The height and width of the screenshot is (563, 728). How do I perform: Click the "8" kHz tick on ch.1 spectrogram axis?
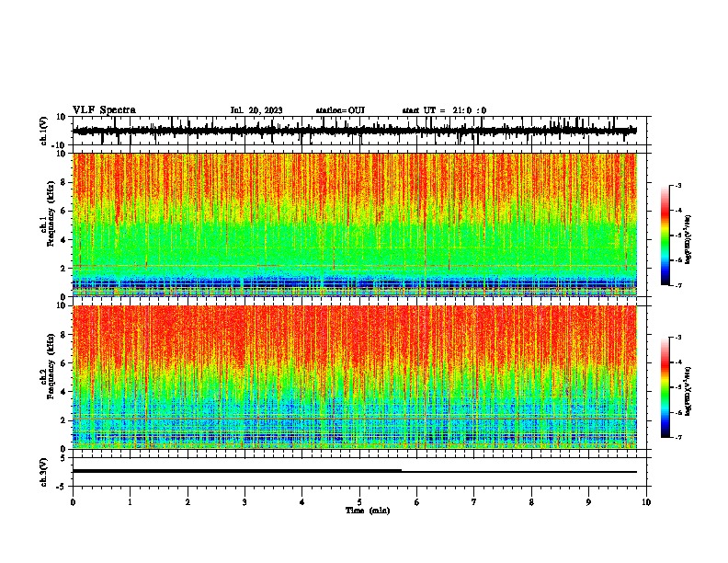click(x=64, y=182)
